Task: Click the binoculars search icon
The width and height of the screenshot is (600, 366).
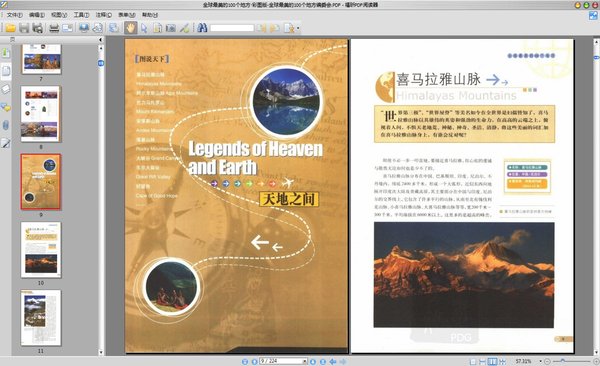Action: pos(202,28)
